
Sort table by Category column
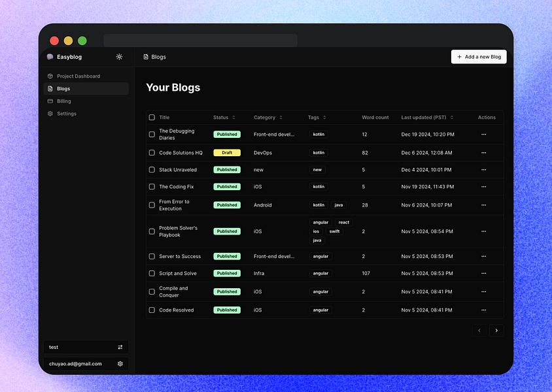(x=268, y=118)
